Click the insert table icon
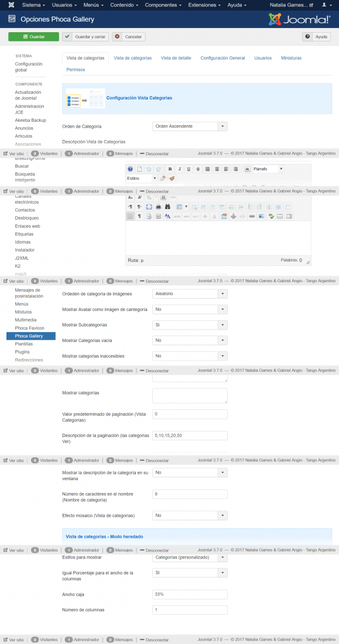The width and height of the screenshot is (339, 644). (x=179, y=207)
